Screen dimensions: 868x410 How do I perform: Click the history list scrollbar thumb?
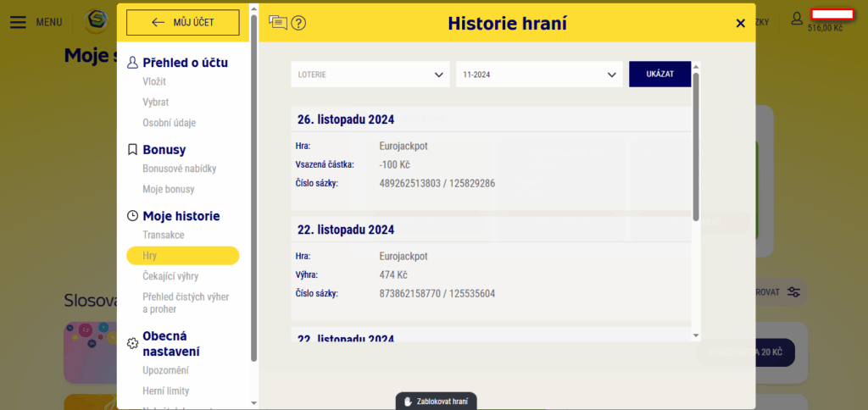coord(697,147)
